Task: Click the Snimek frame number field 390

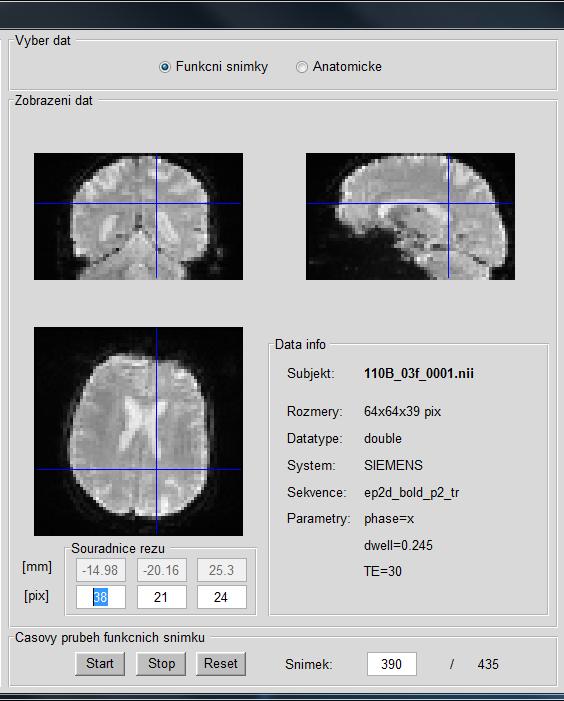Action: (x=391, y=664)
